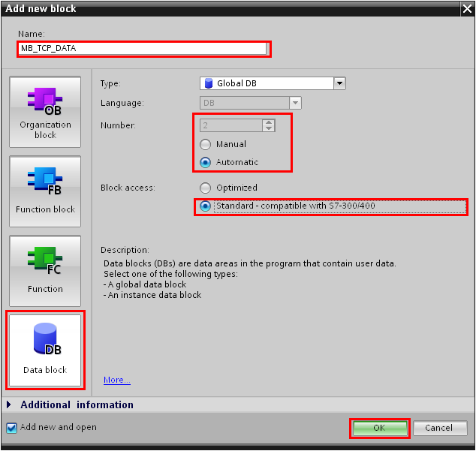This screenshot has width=476, height=451.
Task: Decrease block number with down arrow
Action: [269, 128]
